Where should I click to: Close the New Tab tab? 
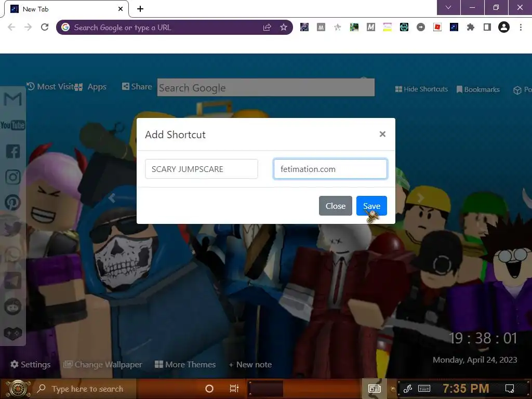[x=121, y=9]
